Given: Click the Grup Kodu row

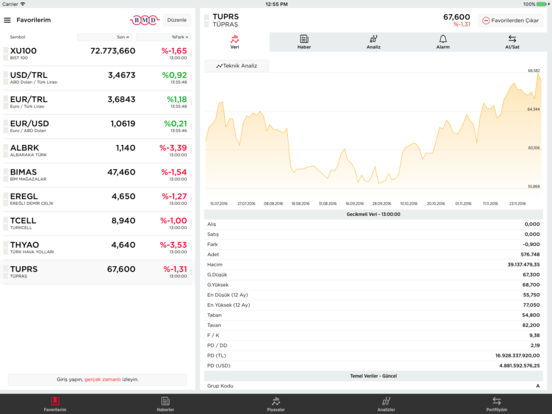Looking at the screenshot, I should (374, 386).
